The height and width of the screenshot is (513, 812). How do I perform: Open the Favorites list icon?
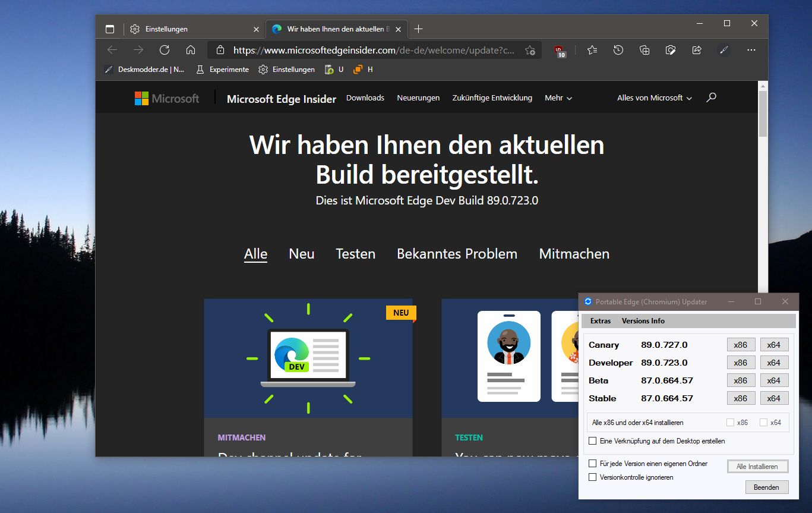coord(592,50)
